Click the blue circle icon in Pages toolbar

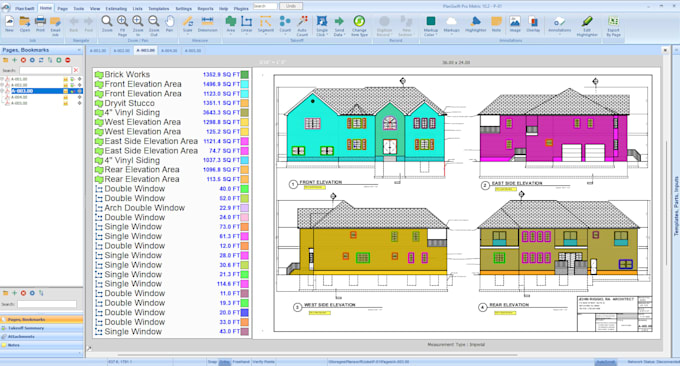tap(32, 60)
